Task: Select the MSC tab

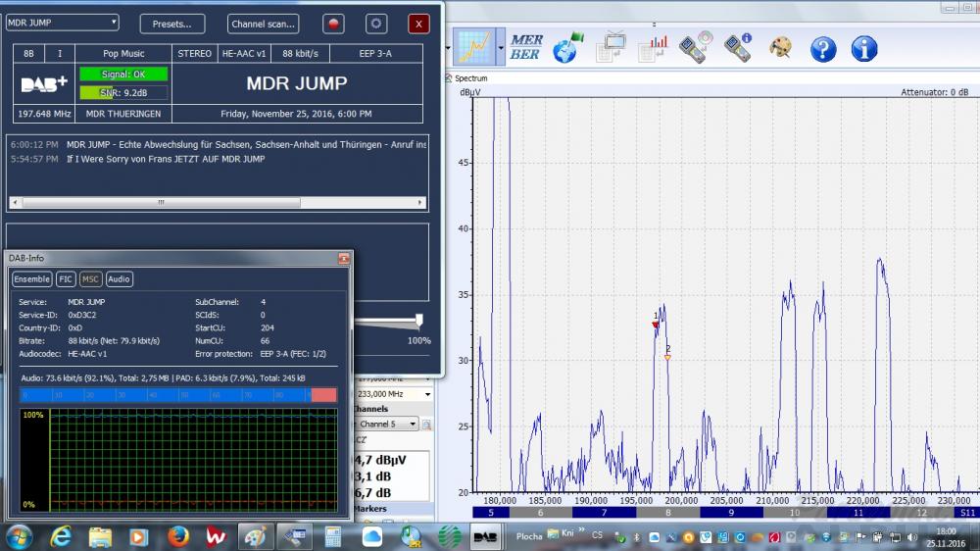Action: click(90, 279)
